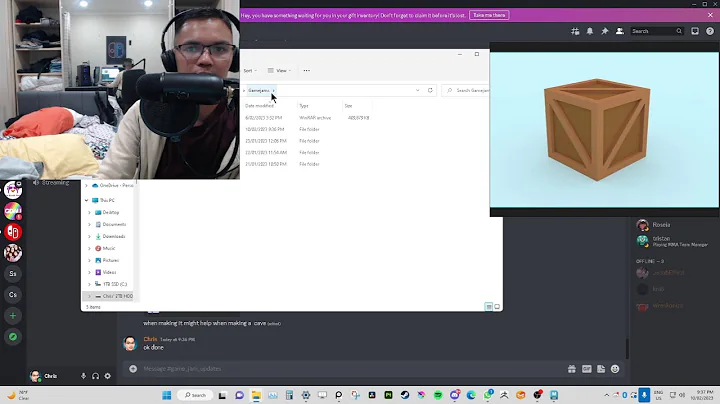Expand the Downloads folder node
Viewport: 720px width, 404px height.
pyautogui.click(x=90, y=236)
